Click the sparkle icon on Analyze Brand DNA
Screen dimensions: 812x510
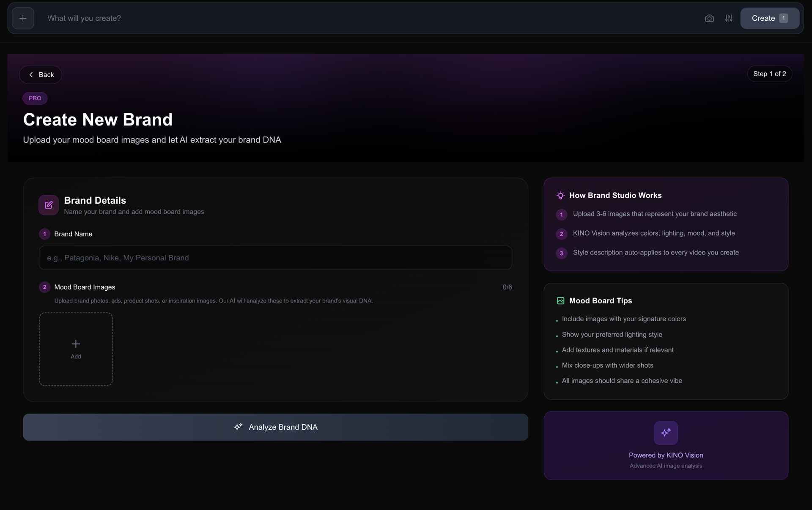pos(238,427)
